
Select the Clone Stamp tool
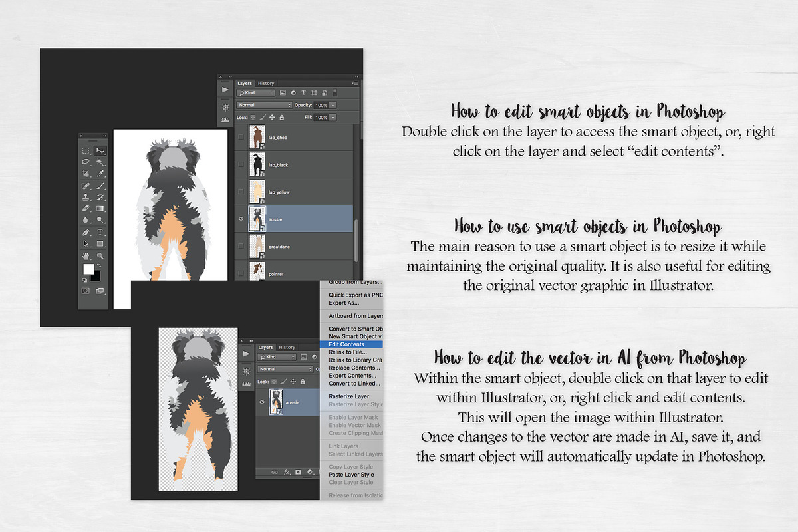86,197
